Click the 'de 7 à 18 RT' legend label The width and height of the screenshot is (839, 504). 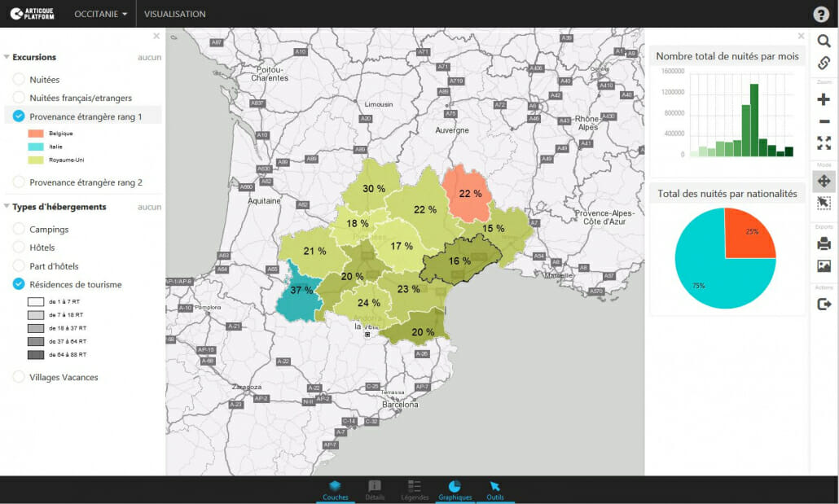[66, 315]
